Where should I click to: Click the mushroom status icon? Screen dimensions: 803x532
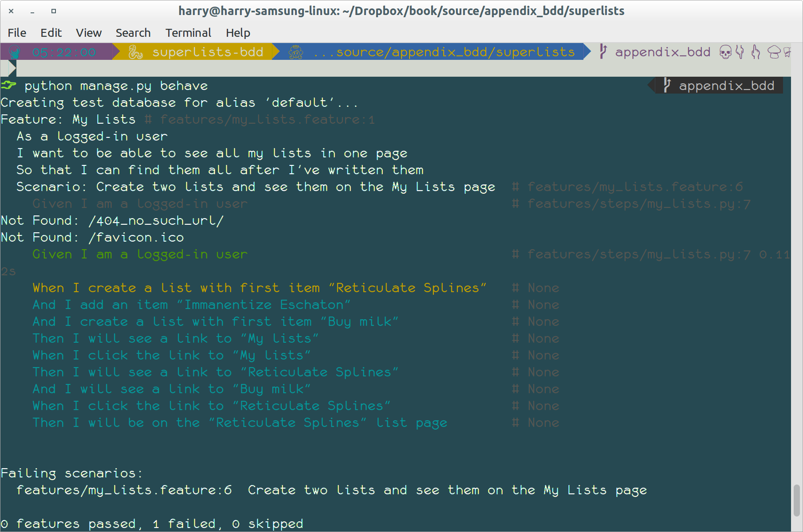tap(774, 52)
